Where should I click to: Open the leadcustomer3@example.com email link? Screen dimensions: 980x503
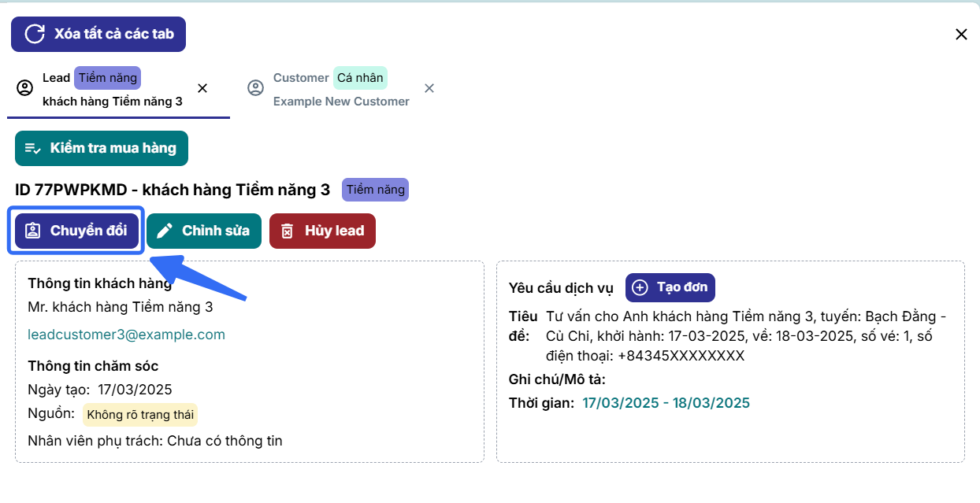[x=127, y=335]
